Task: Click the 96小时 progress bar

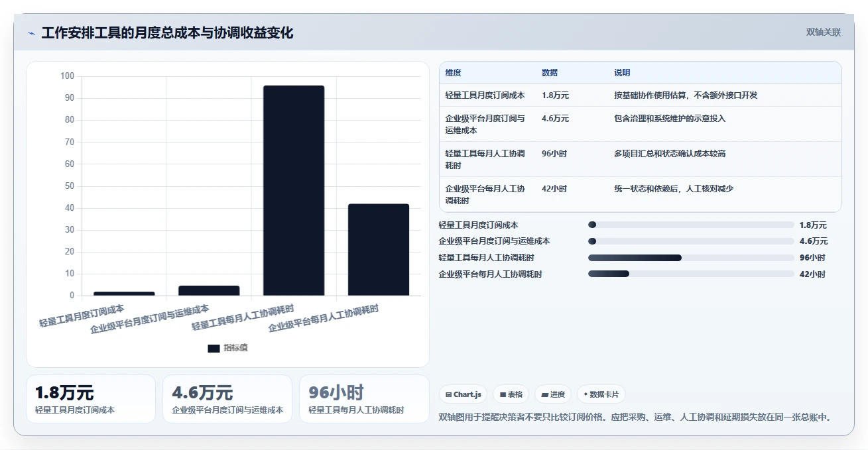Action: tap(691, 258)
